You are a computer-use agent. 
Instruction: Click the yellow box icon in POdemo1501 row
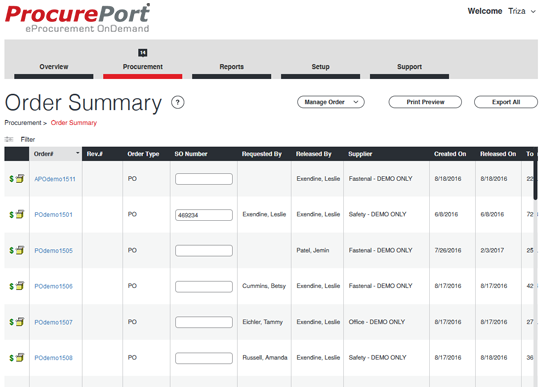click(20, 215)
